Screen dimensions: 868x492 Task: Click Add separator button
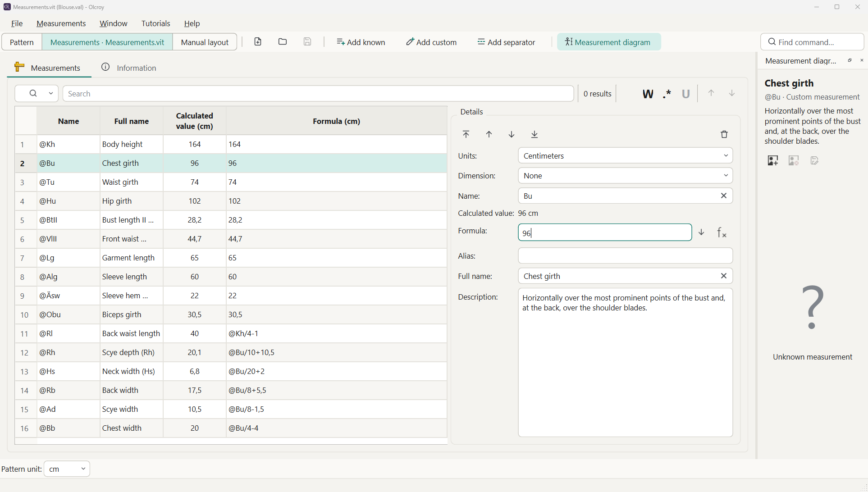[x=506, y=42]
